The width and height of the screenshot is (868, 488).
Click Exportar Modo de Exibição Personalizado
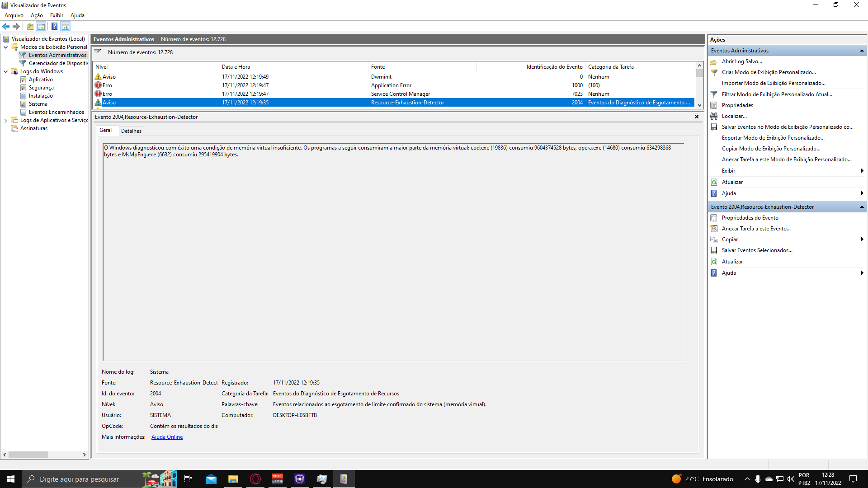pyautogui.click(x=773, y=138)
